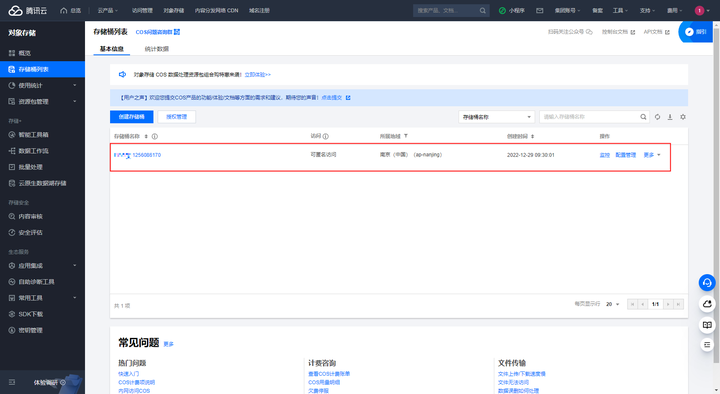
Task: Switch to the 统计数据 tab
Action: 157,49
